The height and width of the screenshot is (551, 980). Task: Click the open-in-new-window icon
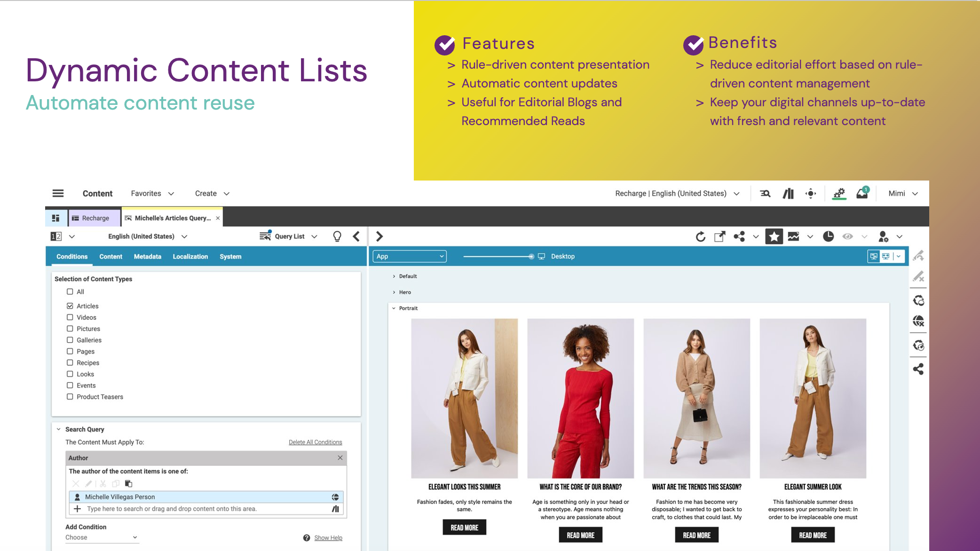(719, 236)
